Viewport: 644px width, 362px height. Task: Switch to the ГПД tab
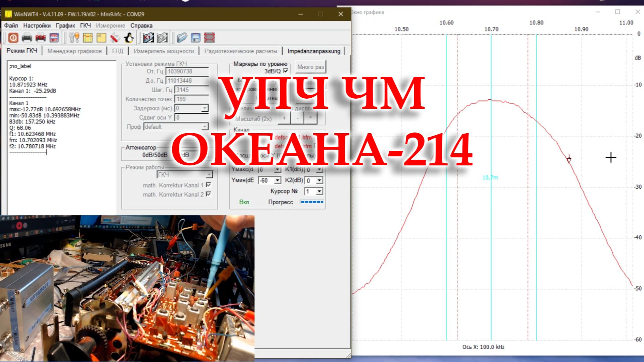[x=118, y=51]
